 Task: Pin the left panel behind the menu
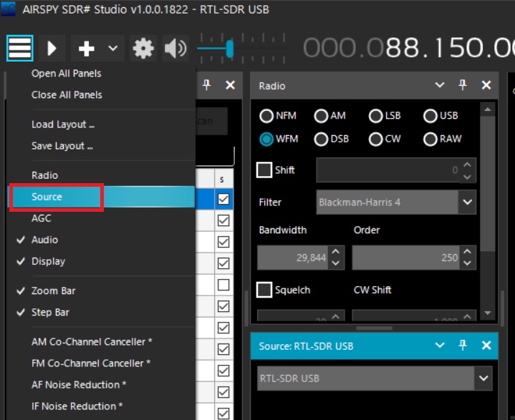tap(206, 85)
